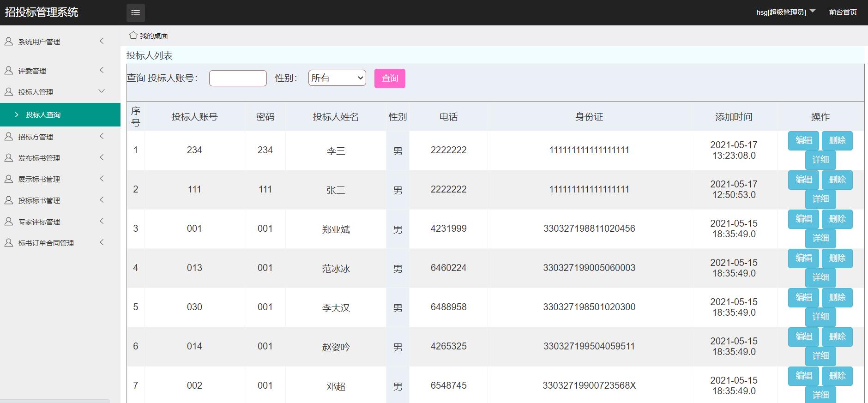Click the user icon next to 评委管理
This screenshot has width=868, height=403.
(x=9, y=71)
